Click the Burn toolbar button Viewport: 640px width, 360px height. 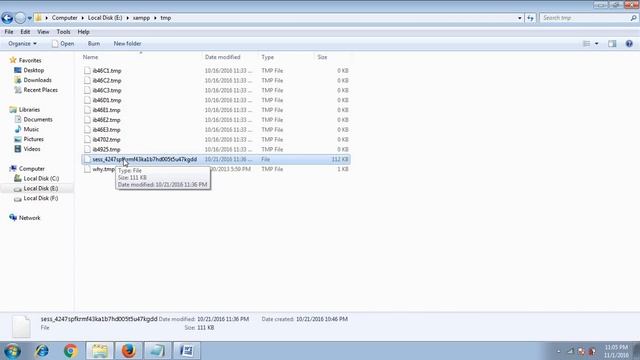click(x=93, y=44)
